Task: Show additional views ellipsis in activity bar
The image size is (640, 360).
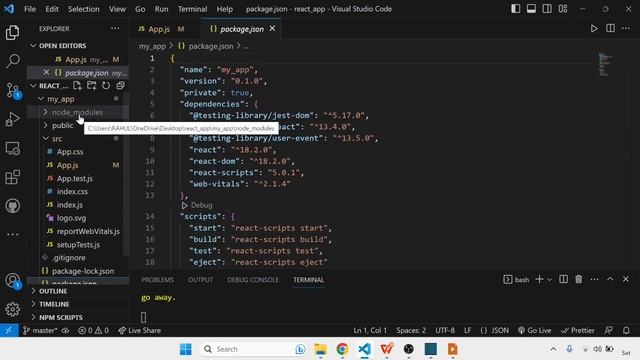Action: pos(12,235)
